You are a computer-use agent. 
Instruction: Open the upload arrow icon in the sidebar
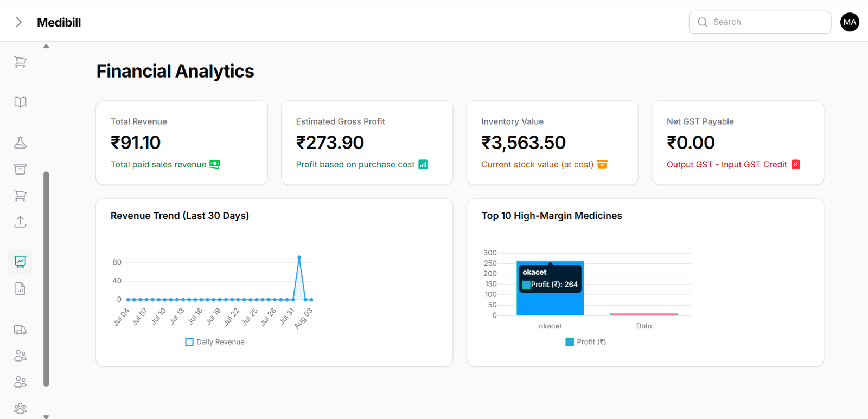click(x=20, y=221)
